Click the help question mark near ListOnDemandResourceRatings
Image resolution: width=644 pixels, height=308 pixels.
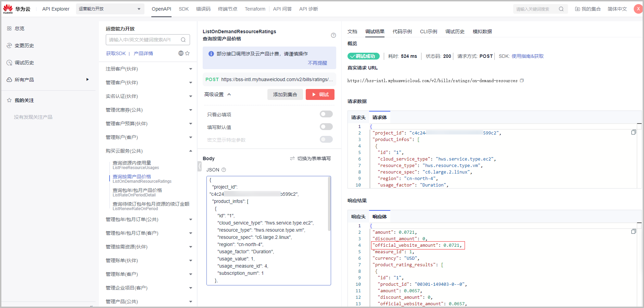(x=333, y=35)
